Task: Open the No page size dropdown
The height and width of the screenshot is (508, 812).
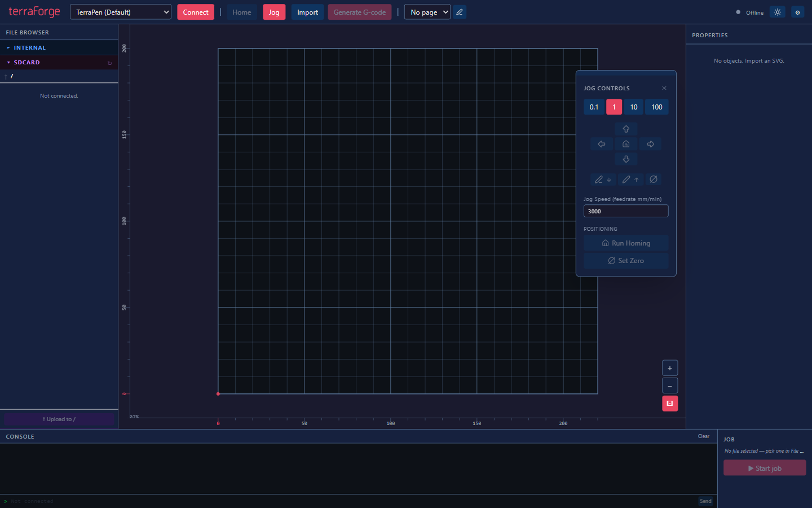Action: [x=427, y=12]
